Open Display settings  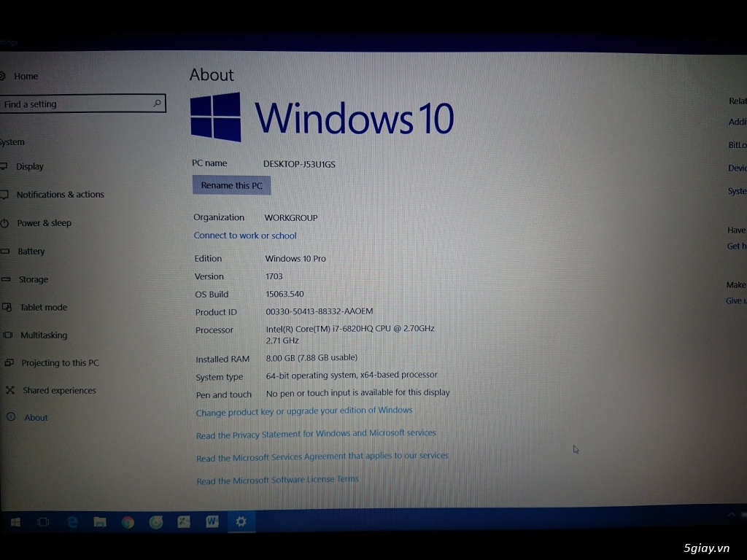(29, 166)
